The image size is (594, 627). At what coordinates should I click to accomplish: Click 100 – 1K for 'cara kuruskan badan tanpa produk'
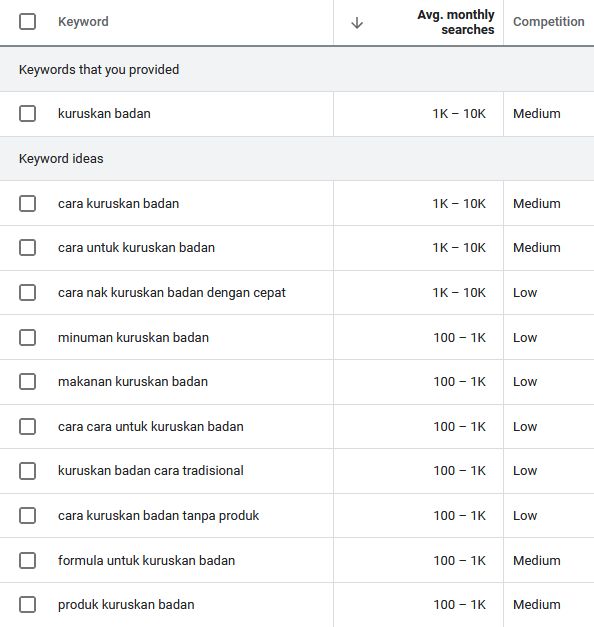coord(460,515)
